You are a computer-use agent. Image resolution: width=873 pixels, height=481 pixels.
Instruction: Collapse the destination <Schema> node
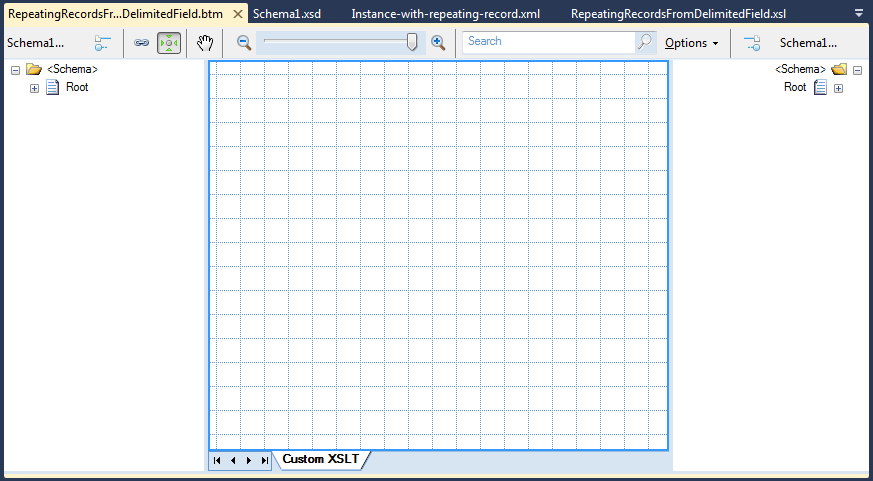click(857, 70)
